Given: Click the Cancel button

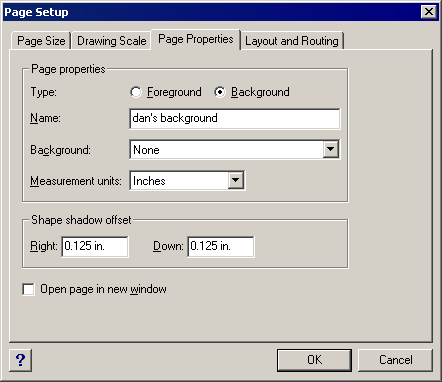Looking at the screenshot, I should tap(395, 360).
